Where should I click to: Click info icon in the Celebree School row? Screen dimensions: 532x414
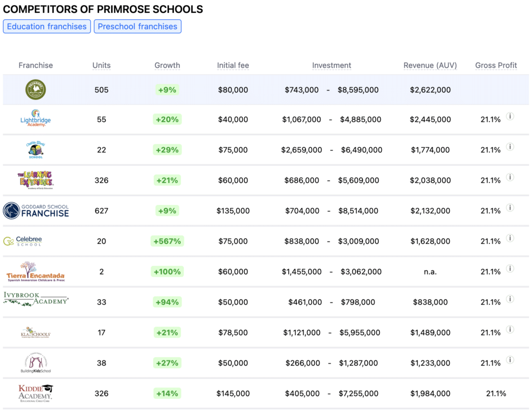point(510,238)
